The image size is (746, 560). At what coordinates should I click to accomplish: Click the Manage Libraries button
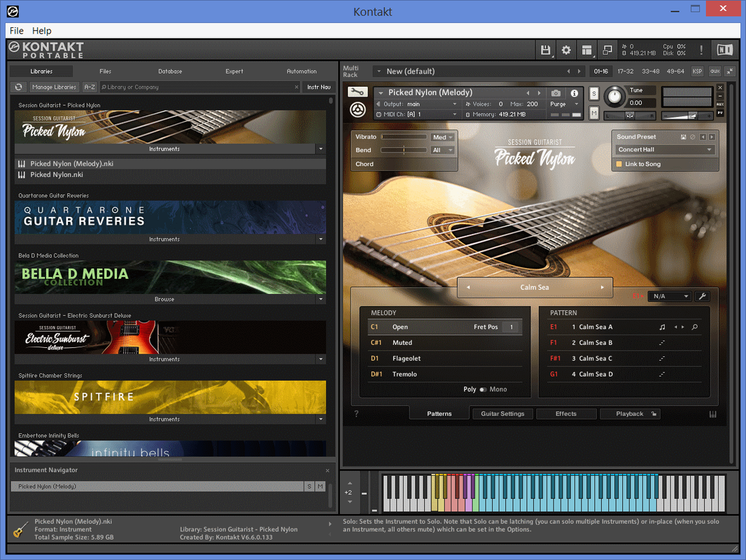[55, 87]
